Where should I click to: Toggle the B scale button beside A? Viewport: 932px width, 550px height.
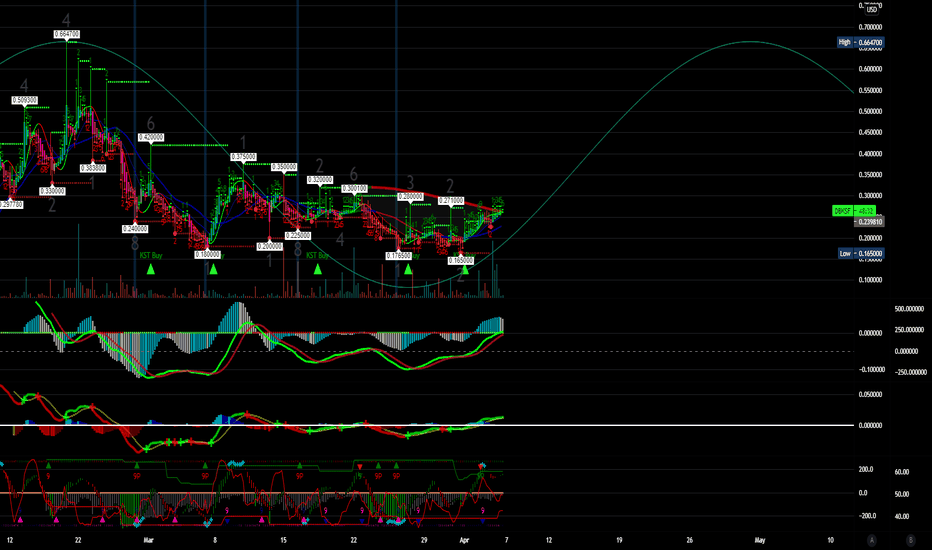[910, 540]
